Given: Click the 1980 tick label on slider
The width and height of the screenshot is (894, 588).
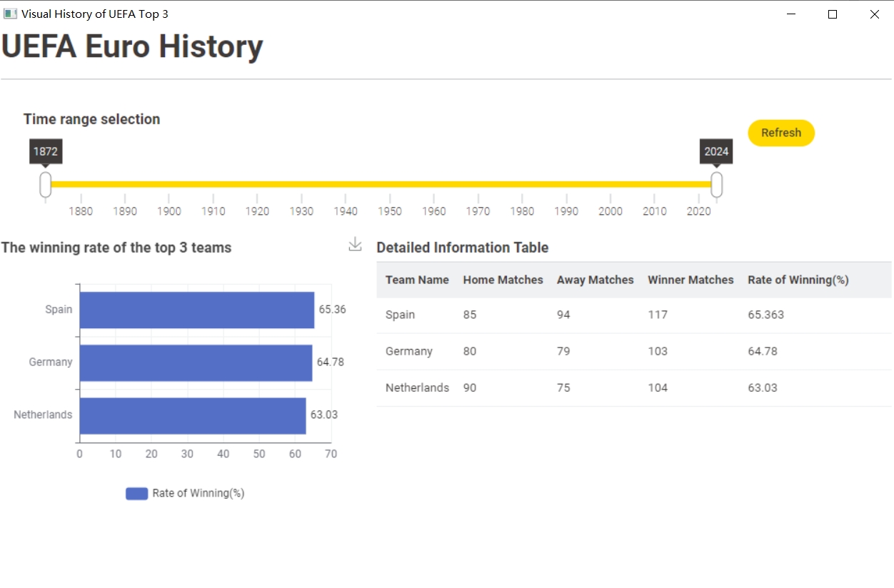Looking at the screenshot, I should [522, 211].
